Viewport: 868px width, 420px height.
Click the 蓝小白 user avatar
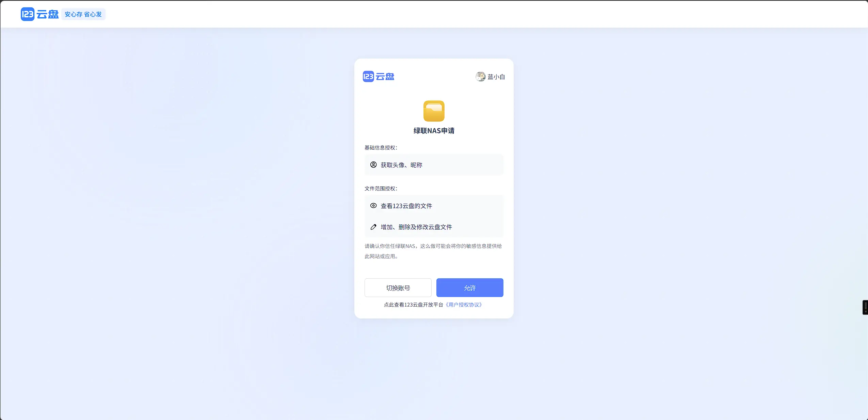point(480,77)
